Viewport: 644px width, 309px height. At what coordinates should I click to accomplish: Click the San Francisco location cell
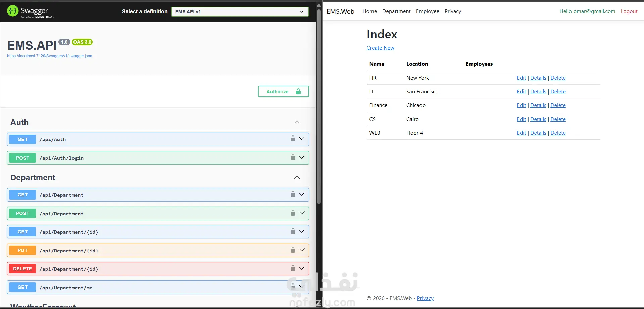click(422, 92)
